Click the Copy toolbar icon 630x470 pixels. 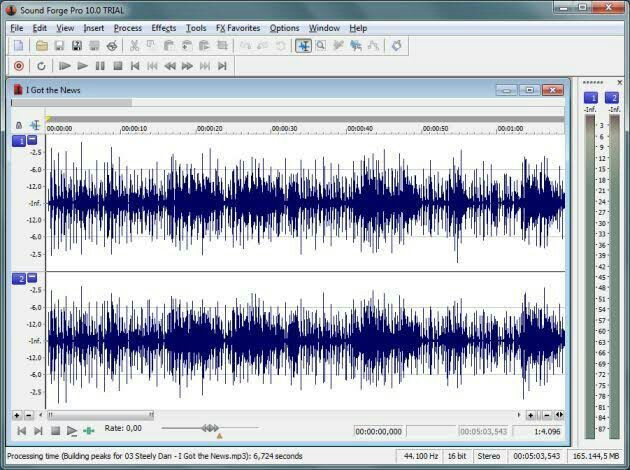point(151,46)
